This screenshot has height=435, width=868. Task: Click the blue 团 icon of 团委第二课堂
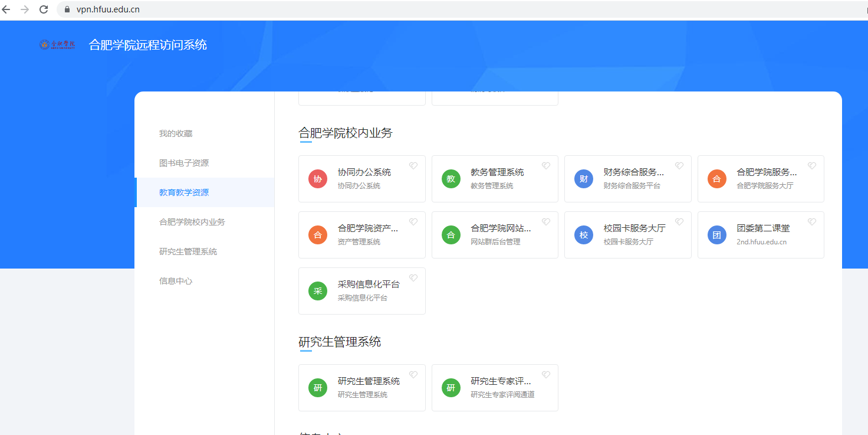(x=717, y=235)
